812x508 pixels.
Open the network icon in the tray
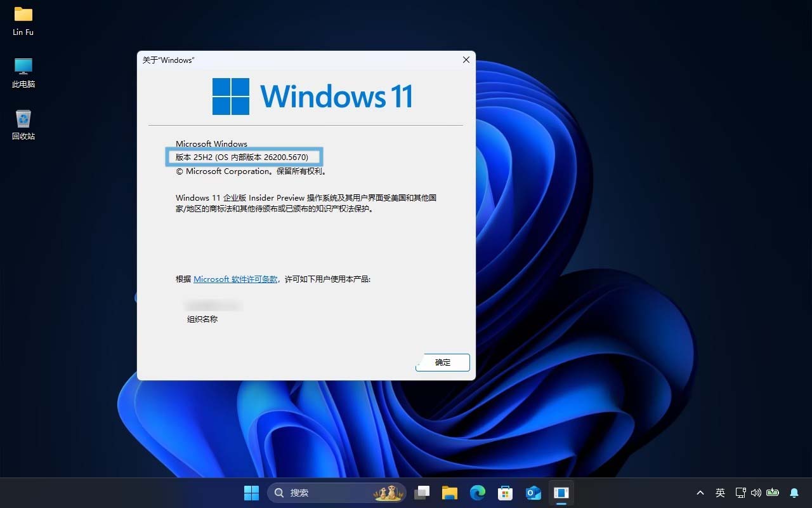[740, 492]
